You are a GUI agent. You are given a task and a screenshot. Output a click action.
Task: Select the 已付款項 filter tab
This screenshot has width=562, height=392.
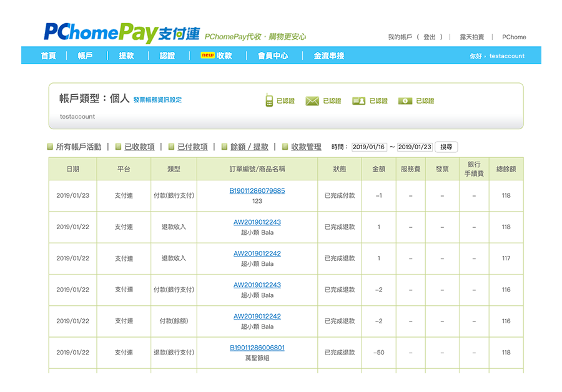[x=192, y=147]
